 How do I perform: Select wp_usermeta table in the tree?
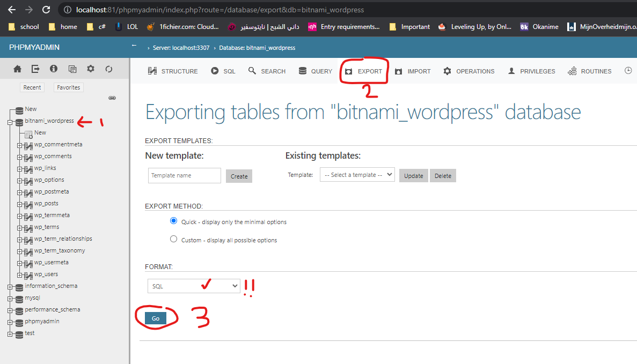click(51, 262)
